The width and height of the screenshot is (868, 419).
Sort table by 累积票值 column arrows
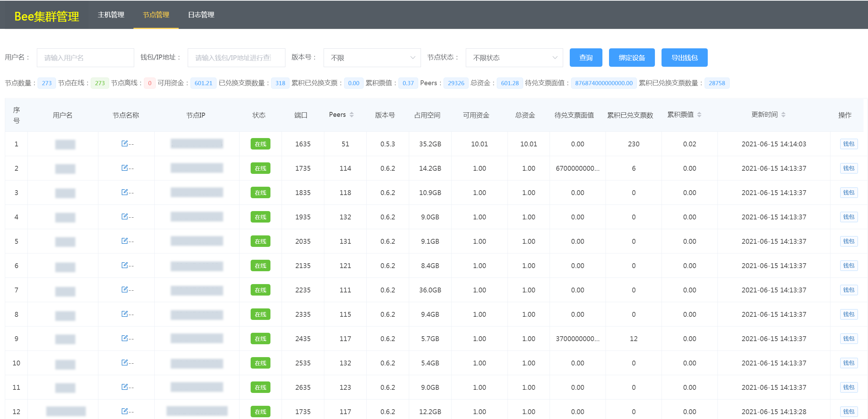699,115
